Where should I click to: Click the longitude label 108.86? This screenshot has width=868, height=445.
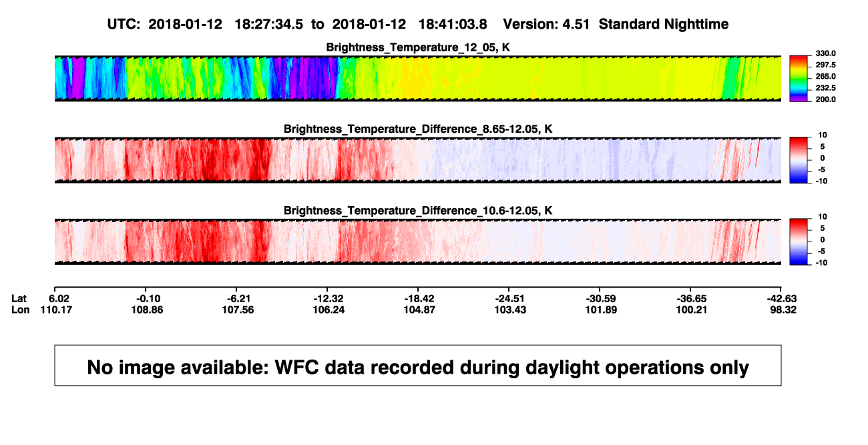(x=148, y=310)
